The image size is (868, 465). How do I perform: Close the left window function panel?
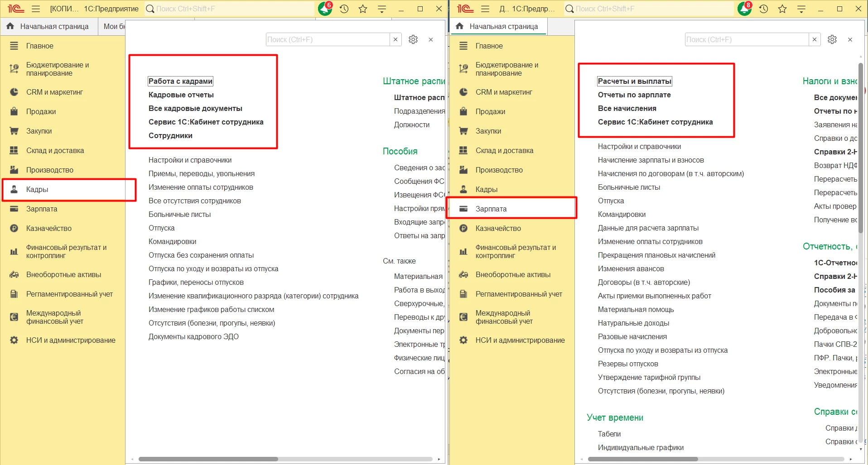[431, 39]
